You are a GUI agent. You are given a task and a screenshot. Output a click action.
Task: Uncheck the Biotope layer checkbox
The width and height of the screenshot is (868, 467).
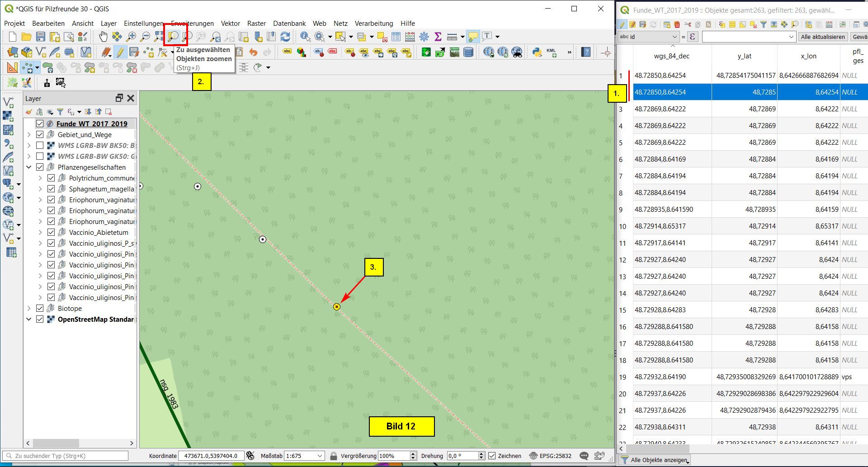[40, 308]
